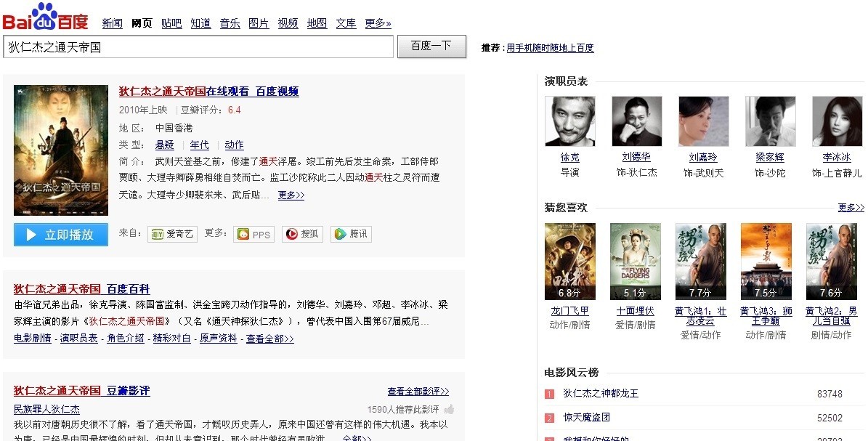Switch to the 视频 tab
Viewport: 868px width, 441px height.
288,23
